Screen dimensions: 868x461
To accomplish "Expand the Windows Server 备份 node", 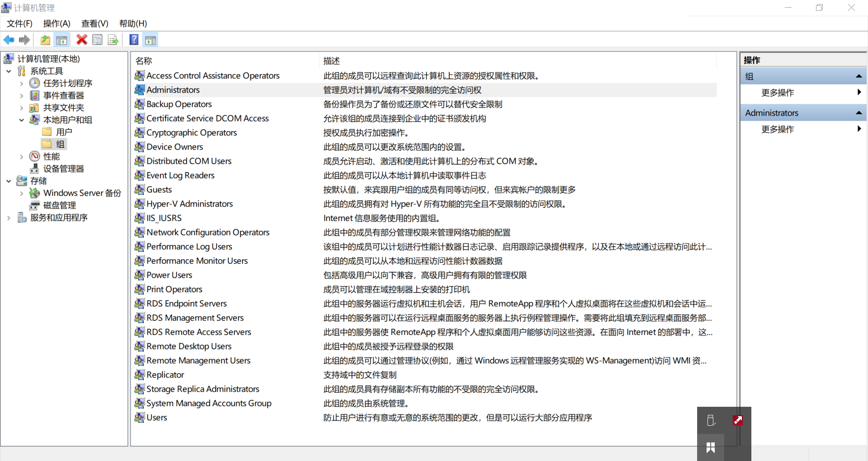I will click(x=21, y=193).
